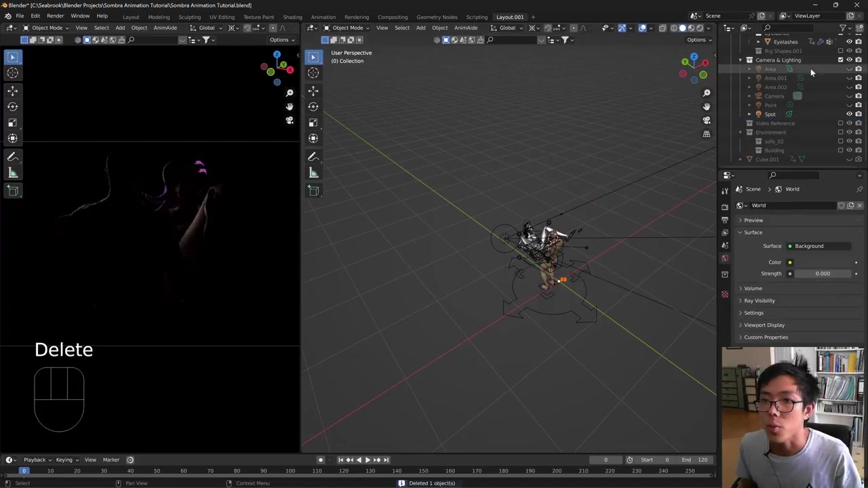Open the Animation workspace tab
Viewport: 868px width, 488px height.
tap(323, 17)
